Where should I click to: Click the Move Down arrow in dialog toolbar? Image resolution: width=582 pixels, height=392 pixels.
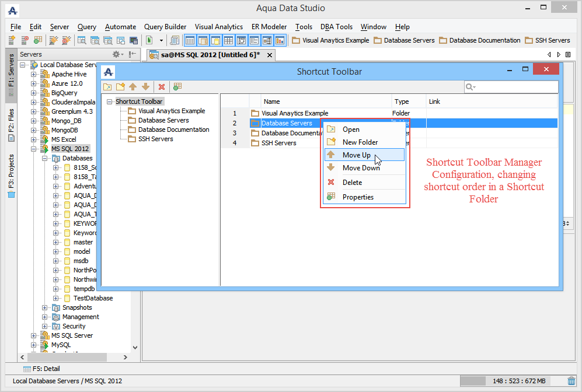pyautogui.click(x=145, y=87)
